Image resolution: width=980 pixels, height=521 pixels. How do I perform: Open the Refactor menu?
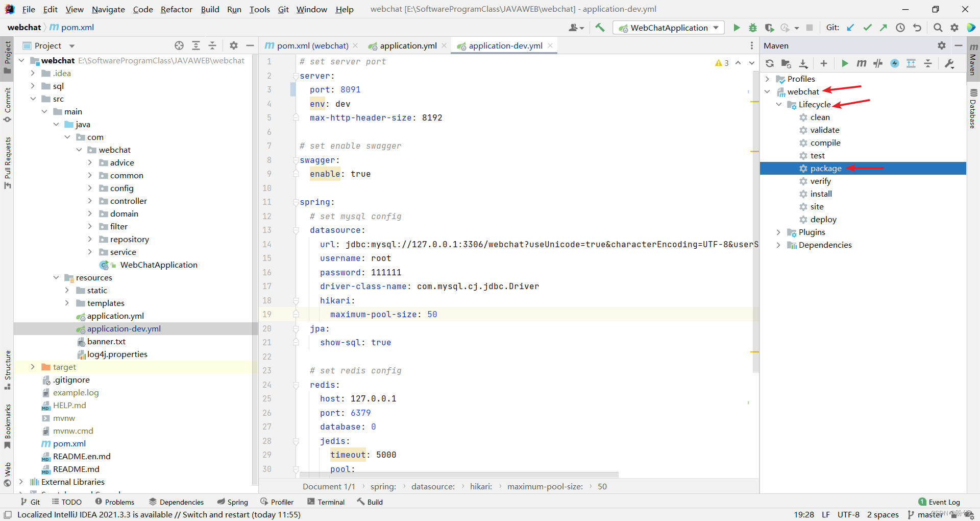177,9
